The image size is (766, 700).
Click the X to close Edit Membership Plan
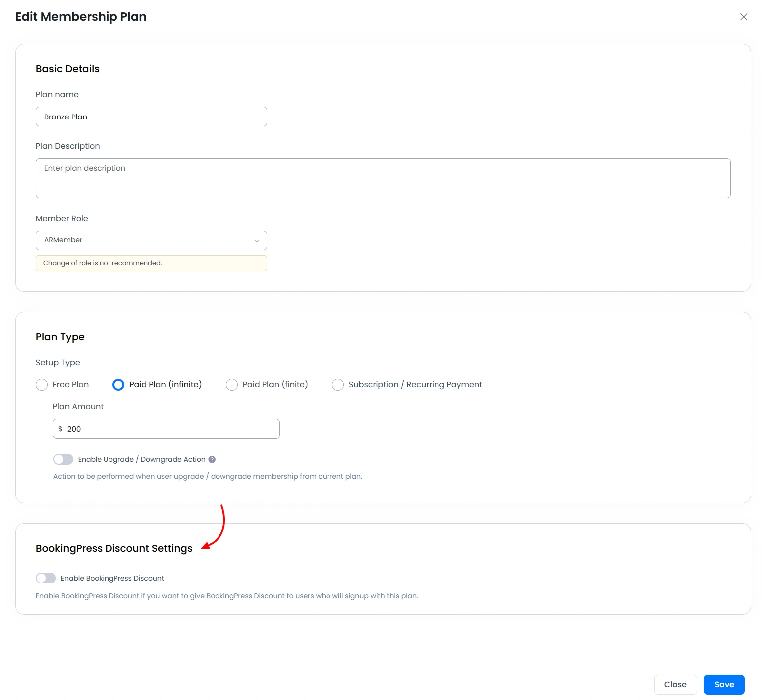pyautogui.click(x=743, y=17)
